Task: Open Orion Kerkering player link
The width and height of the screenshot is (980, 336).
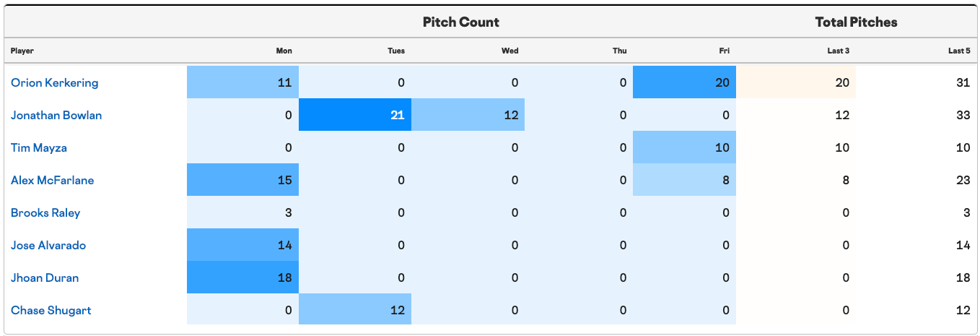Action: click(x=54, y=82)
